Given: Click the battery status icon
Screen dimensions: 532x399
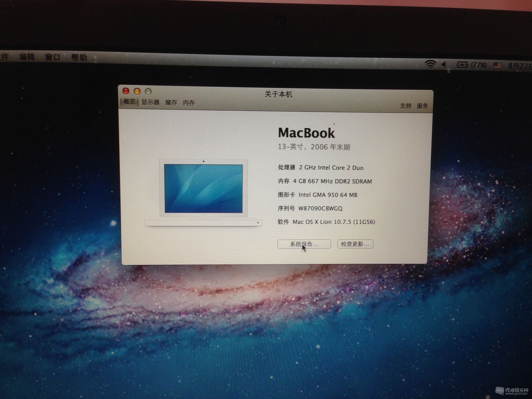Looking at the screenshot, I should click(463, 65).
